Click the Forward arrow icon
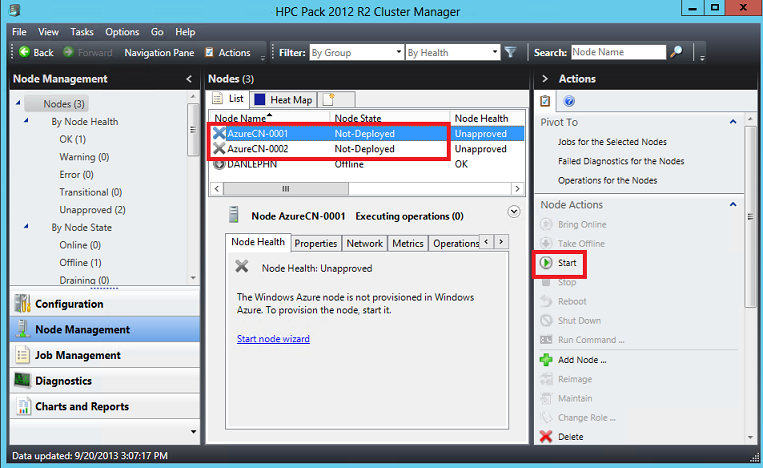This screenshot has width=763, height=468. (69, 52)
